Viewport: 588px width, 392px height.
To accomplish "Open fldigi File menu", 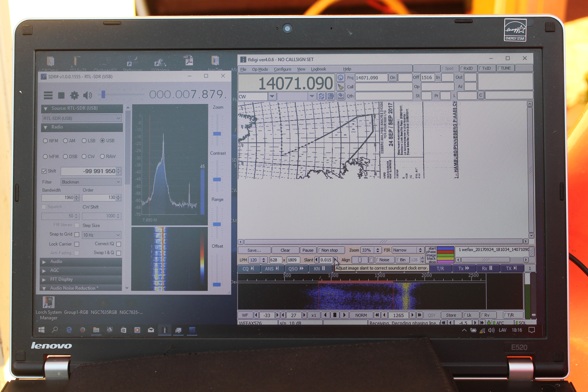I will tap(243, 69).
